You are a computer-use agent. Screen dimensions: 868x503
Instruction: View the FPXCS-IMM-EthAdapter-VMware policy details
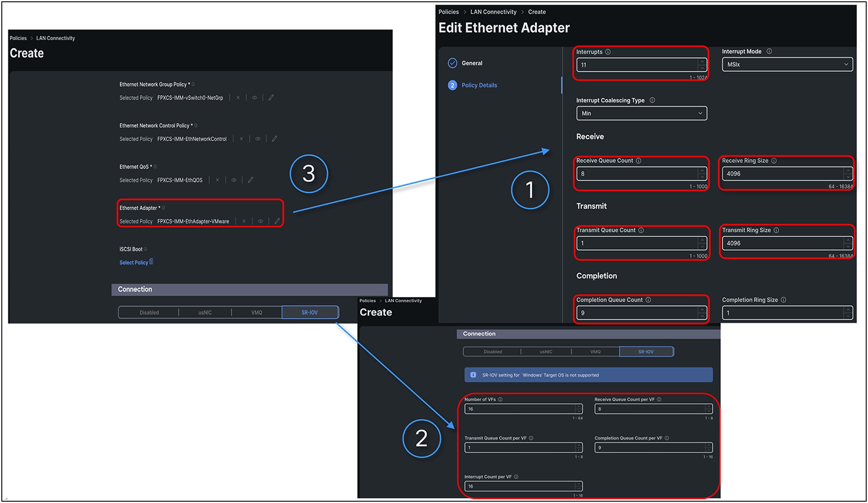coord(260,221)
